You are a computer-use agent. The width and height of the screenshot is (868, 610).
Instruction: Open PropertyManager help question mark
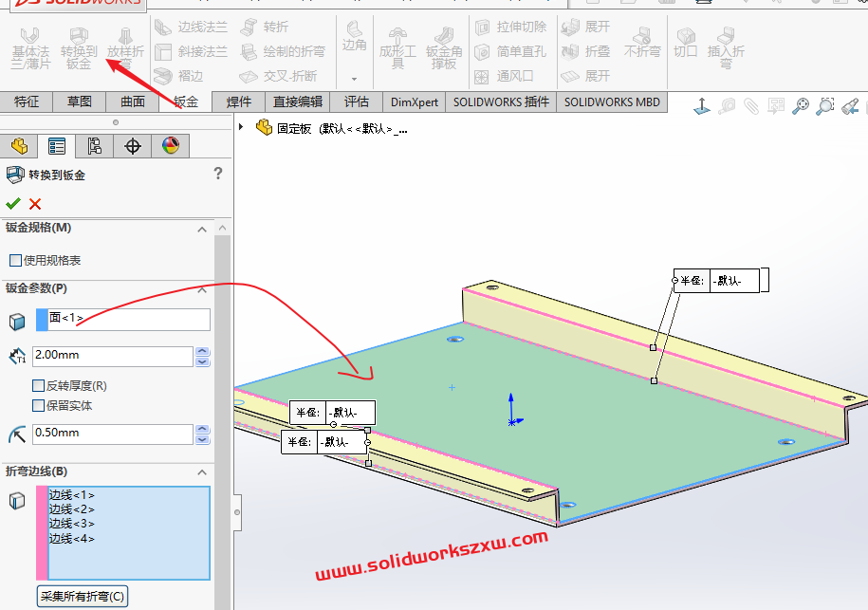point(218,174)
